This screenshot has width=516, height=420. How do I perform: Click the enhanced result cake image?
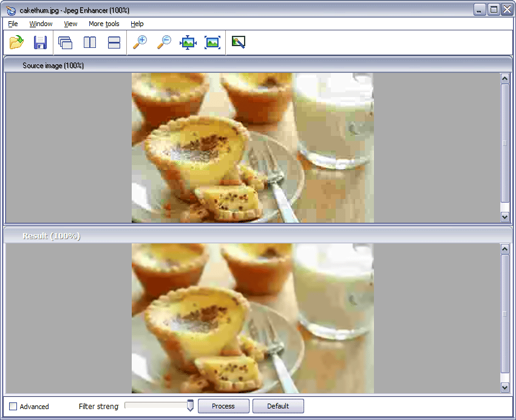tap(253, 319)
